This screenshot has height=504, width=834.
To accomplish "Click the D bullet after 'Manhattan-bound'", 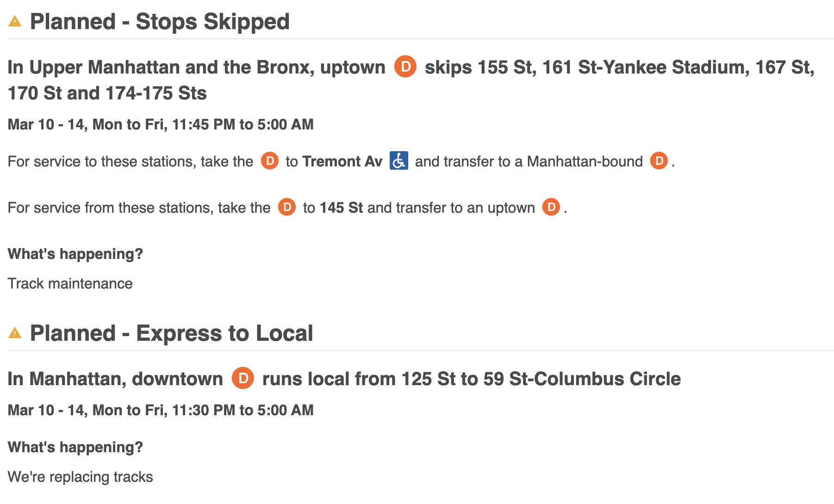I will [659, 161].
